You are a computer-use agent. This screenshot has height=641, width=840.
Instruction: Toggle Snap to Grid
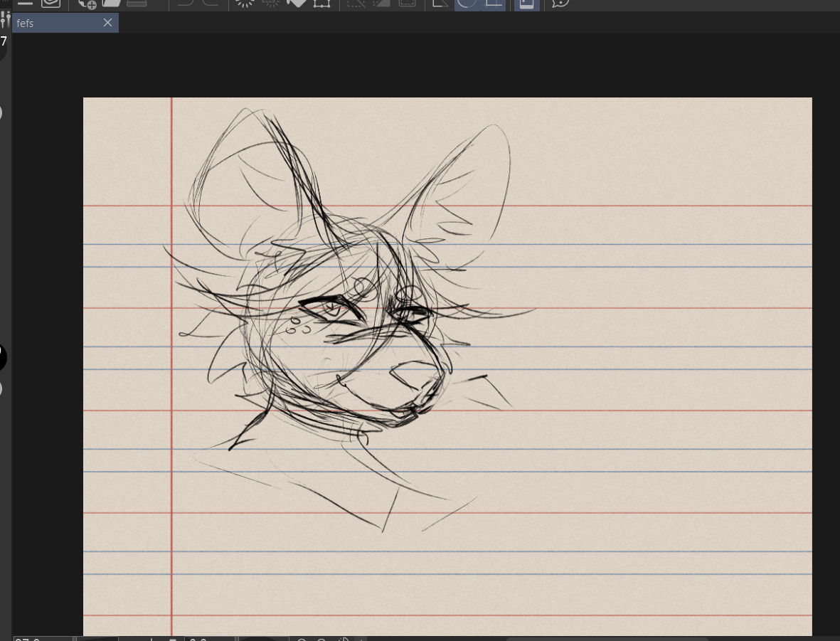(x=493, y=3)
